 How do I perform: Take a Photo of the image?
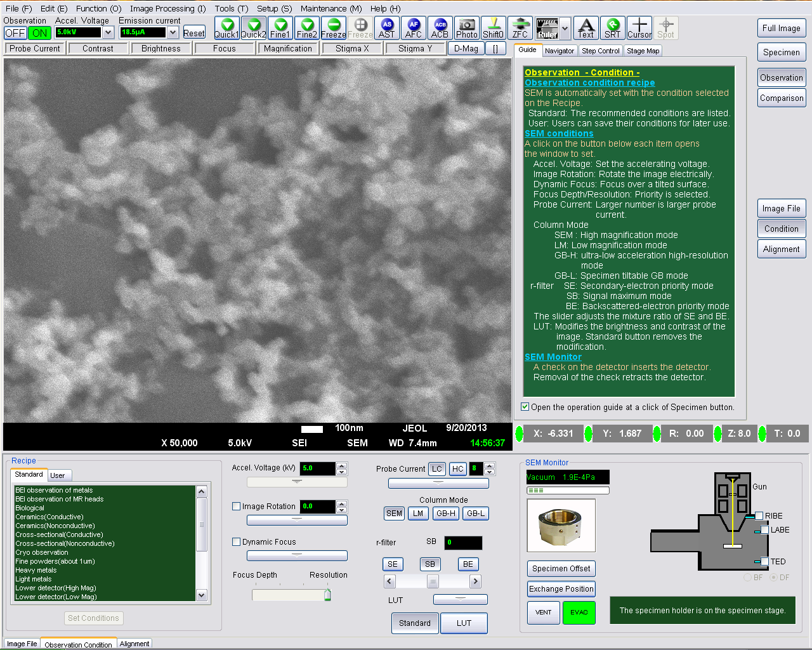point(466,28)
